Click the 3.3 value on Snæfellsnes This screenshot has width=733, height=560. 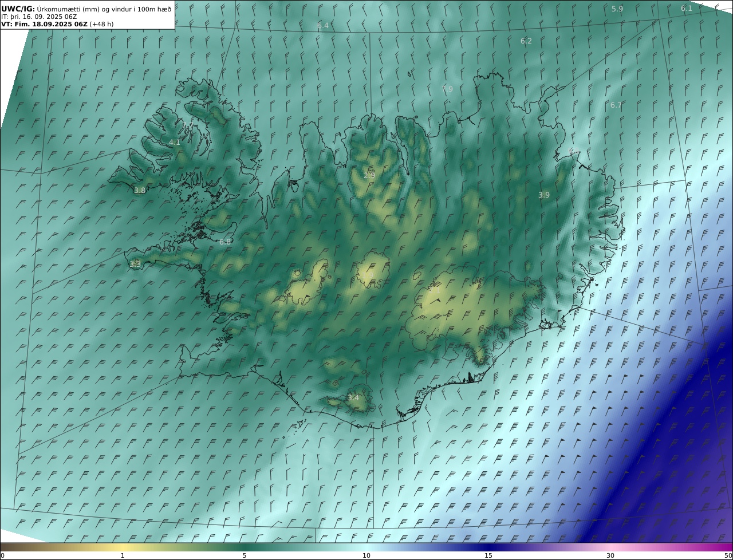[135, 265]
